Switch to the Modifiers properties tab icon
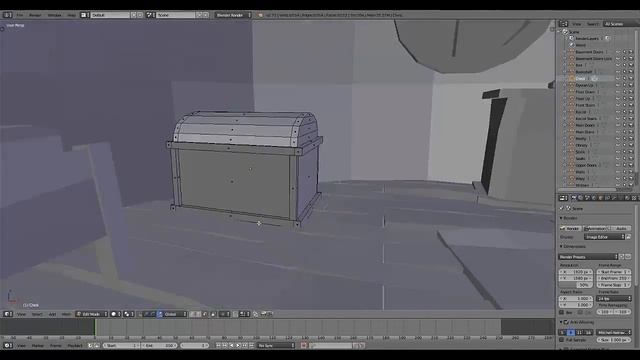The width and height of the screenshot is (640, 360). pos(615,198)
